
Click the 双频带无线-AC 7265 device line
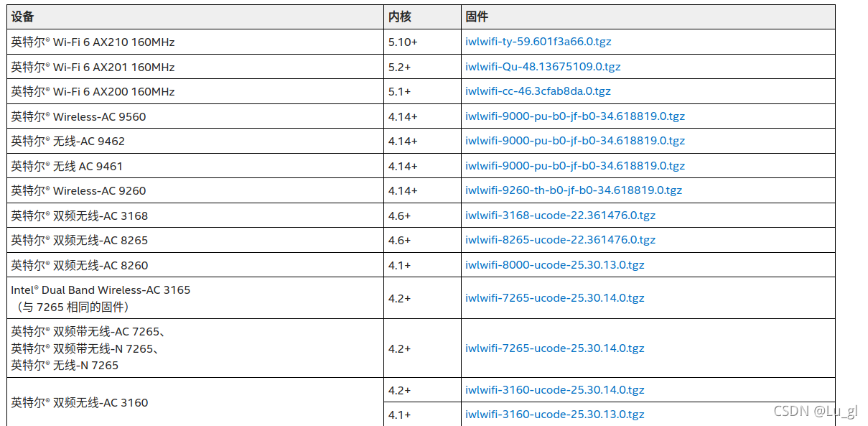click(x=88, y=332)
